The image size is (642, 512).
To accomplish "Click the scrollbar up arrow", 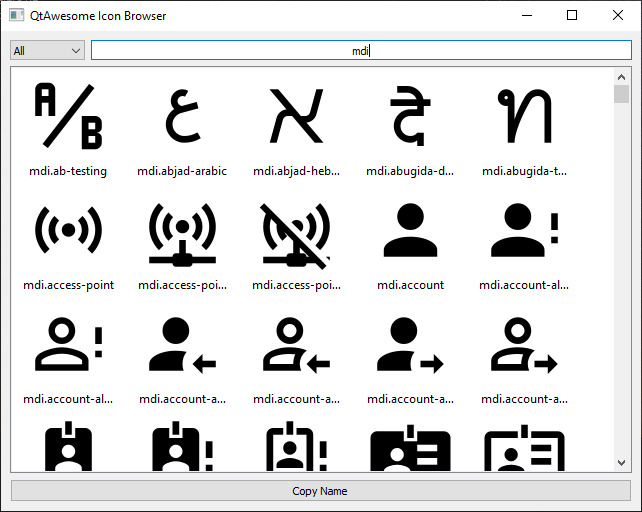I will 621,77.
